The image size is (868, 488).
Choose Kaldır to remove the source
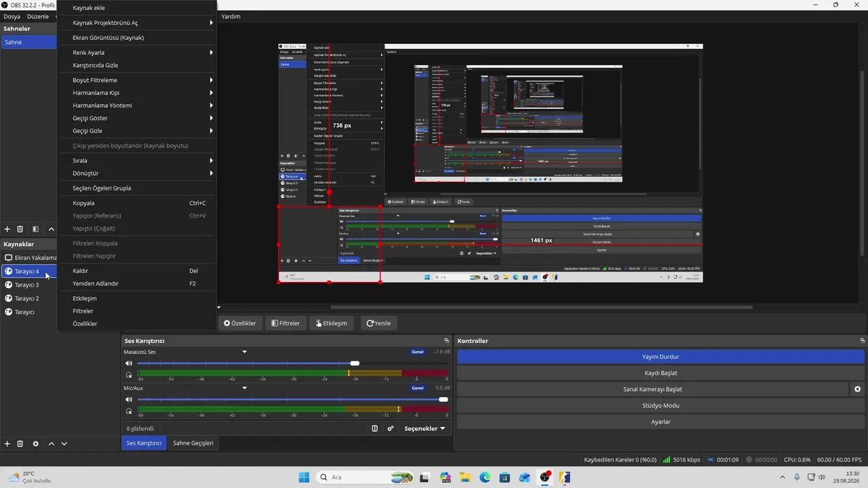coord(137,270)
